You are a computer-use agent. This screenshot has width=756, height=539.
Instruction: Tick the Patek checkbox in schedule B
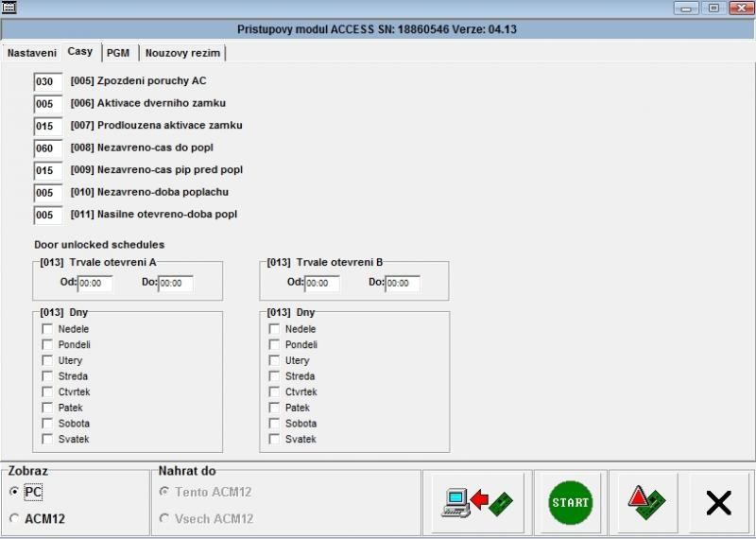click(x=274, y=408)
